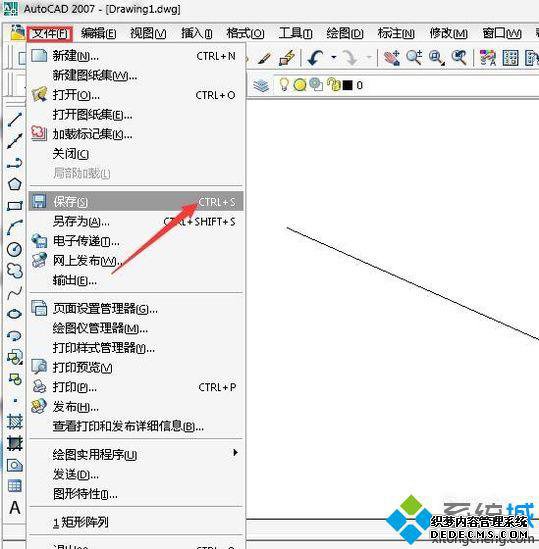This screenshot has height=549, width=539.
Task: Select the Ellipse draw tool
Action: point(15,314)
